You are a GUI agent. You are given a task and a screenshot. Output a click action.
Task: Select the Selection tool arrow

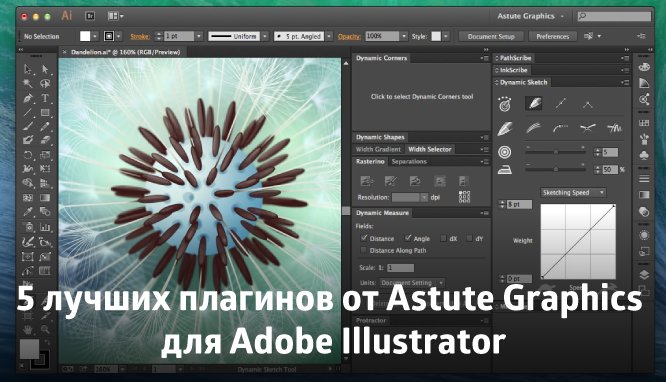[28, 69]
